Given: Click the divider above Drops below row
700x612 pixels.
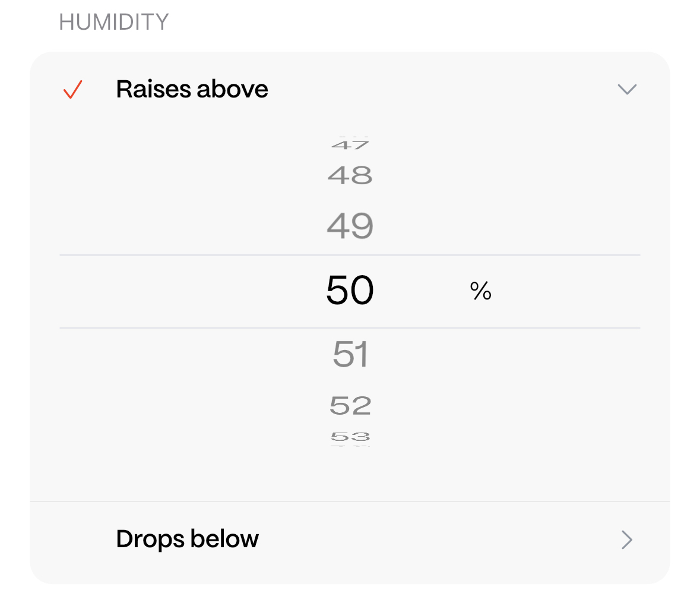Looking at the screenshot, I should coord(350,501).
